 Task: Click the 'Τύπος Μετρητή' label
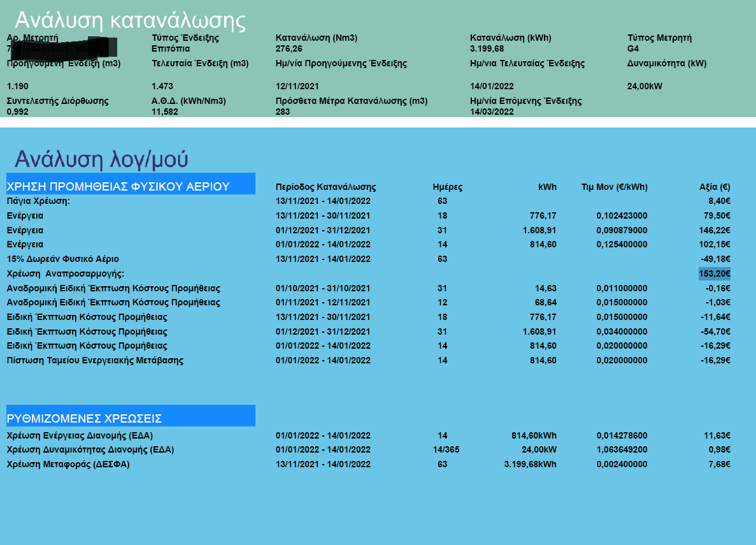(660, 38)
